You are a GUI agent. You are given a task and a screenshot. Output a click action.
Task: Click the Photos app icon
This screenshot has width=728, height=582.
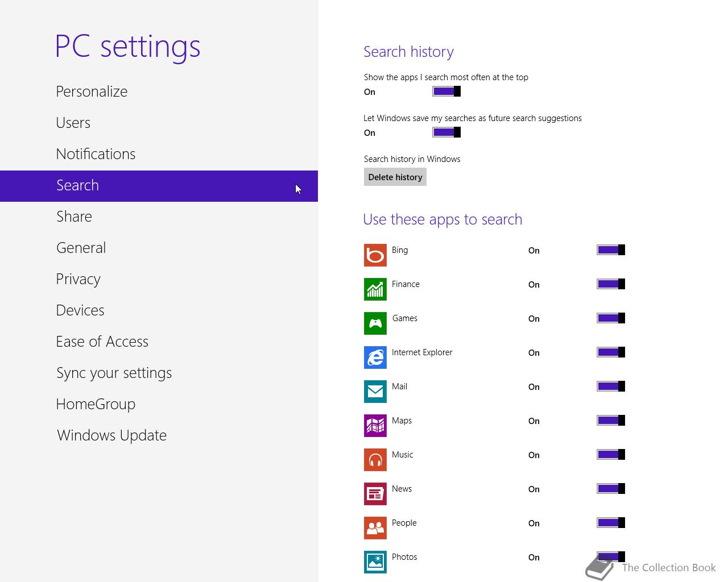tap(375, 562)
